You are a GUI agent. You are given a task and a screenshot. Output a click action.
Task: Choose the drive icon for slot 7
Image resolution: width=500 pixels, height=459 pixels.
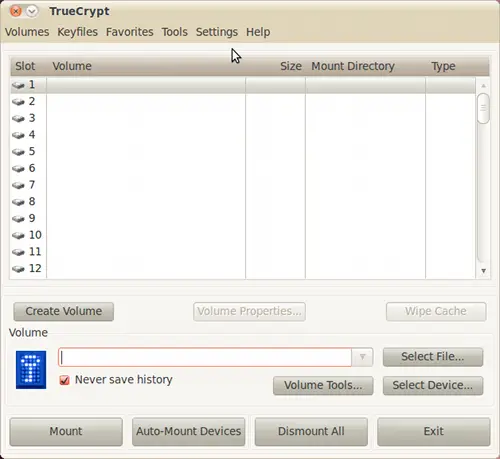click(18, 185)
